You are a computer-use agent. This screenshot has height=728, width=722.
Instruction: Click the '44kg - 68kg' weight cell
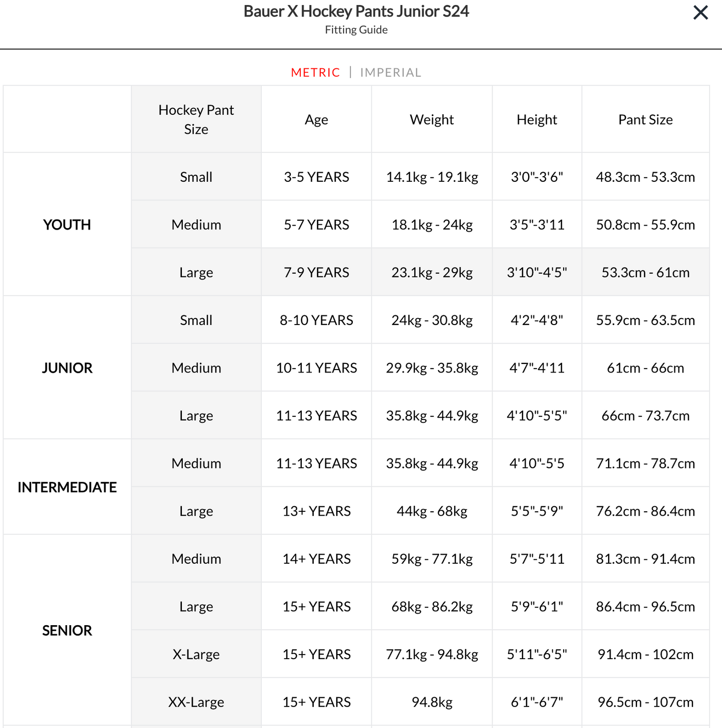(432, 511)
